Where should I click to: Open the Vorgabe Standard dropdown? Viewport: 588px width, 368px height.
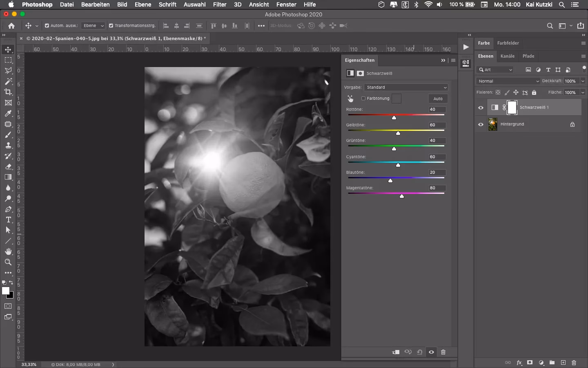pyautogui.click(x=406, y=88)
